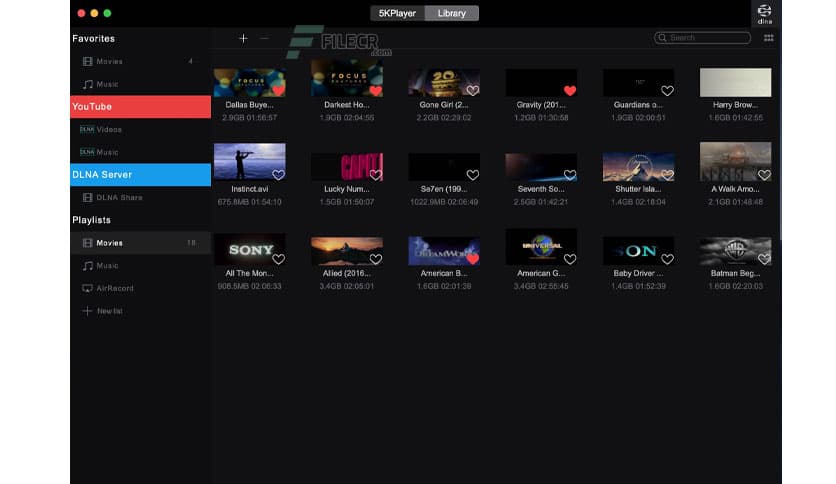Select Movies playlist in Playlists
Screen dimensions: 836x484
pyautogui.click(x=141, y=243)
